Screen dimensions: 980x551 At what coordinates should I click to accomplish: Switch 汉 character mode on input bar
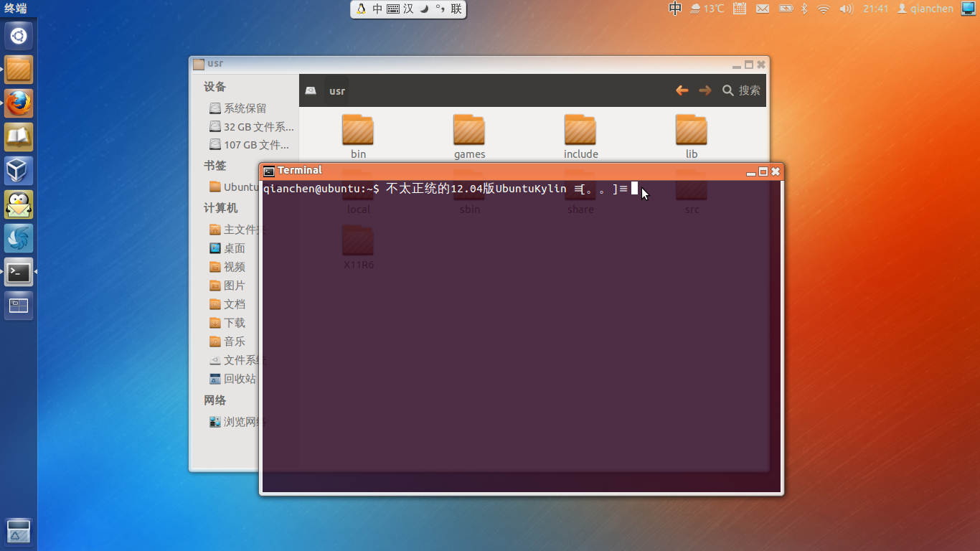(x=408, y=9)
